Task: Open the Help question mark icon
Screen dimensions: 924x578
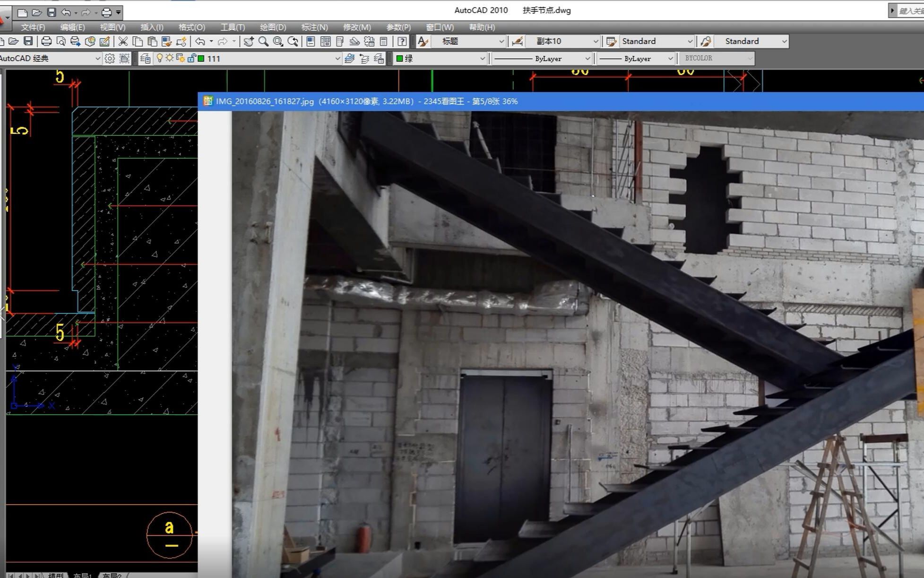Action: pos(402,42)
